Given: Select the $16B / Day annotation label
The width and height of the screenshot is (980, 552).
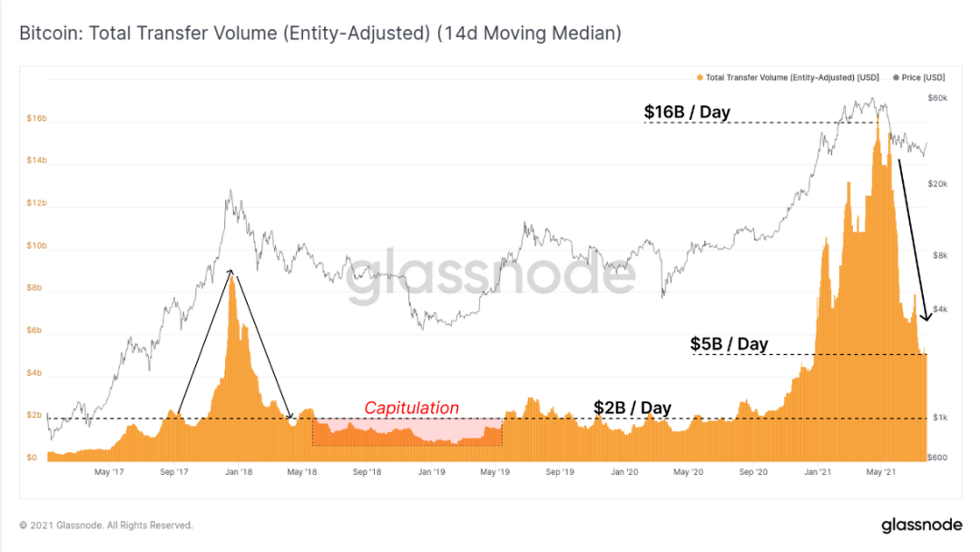Looking at the screenshot, I should [687, 112].
